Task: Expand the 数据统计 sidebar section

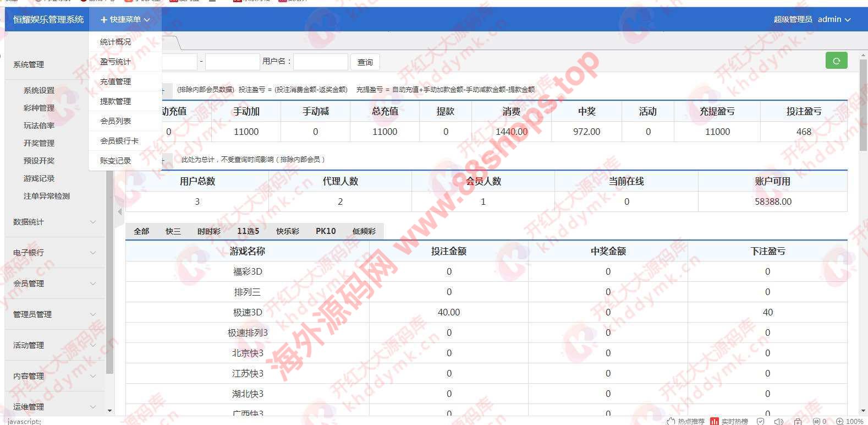Action: click(54, 222)
